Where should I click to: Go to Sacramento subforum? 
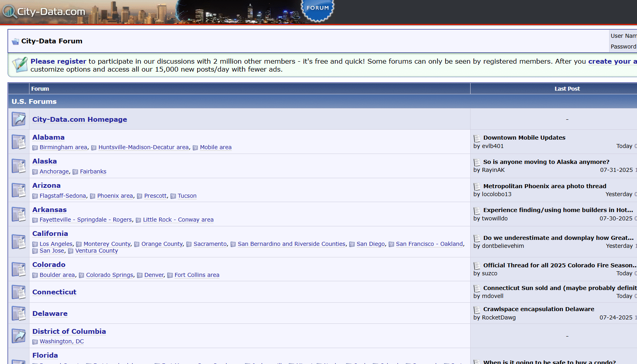(210, 244)
